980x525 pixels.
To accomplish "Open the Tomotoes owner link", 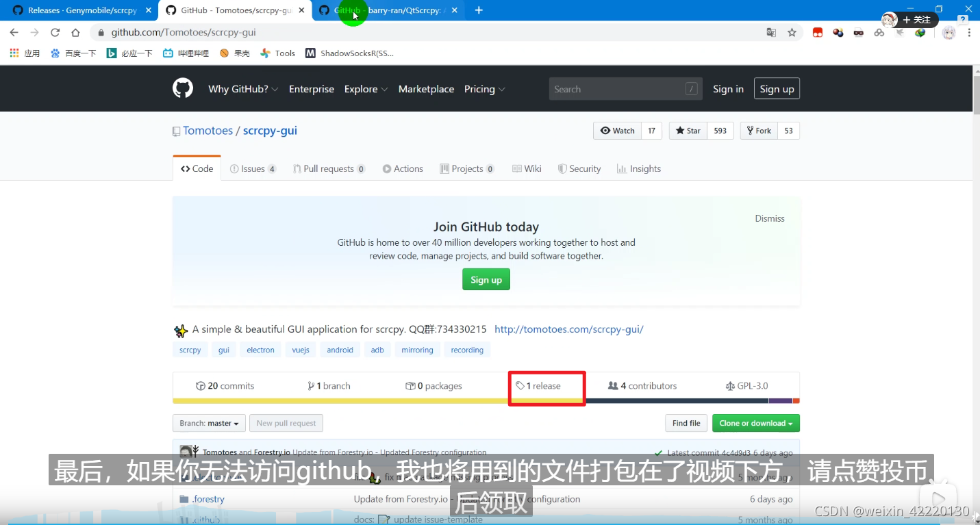I will pos(208,131).
